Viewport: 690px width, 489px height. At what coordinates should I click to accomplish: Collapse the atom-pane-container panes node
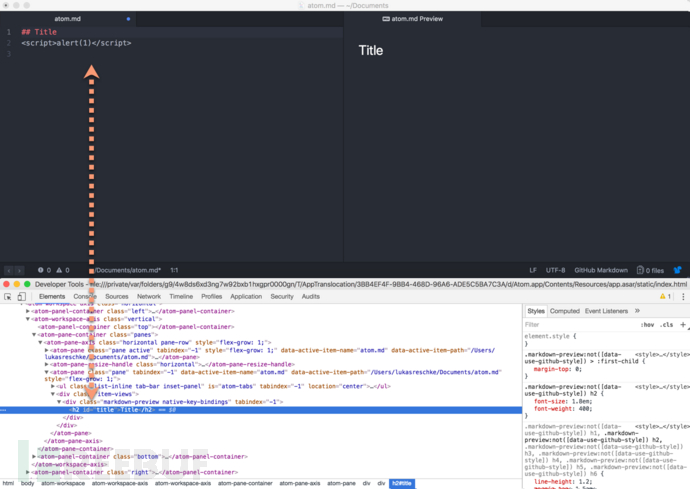point(34,335)
